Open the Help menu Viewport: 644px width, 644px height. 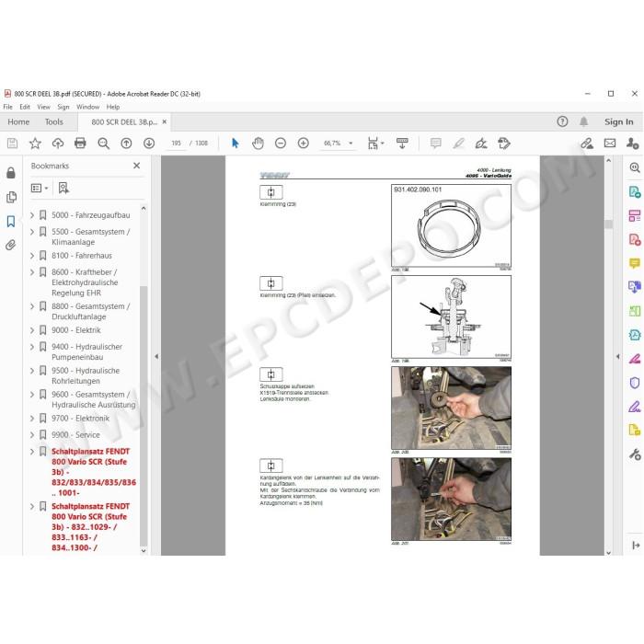pyautogui.click(x=113, y=107)
